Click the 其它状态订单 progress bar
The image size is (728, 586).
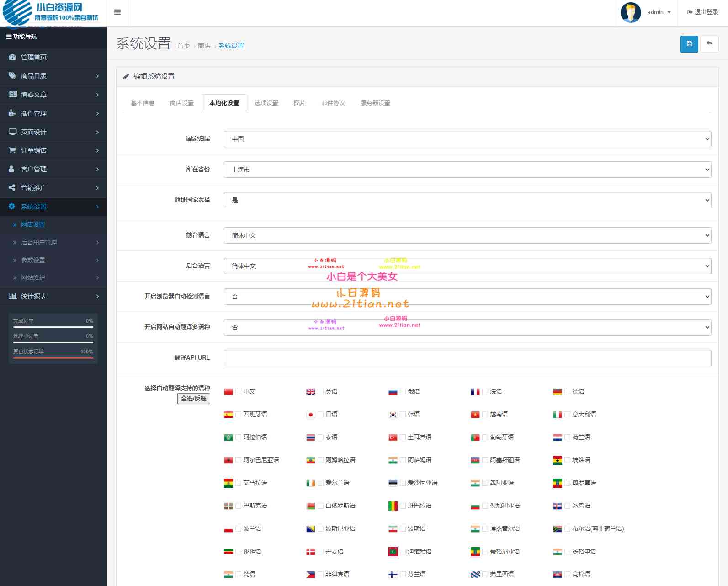tap(53, 358)
